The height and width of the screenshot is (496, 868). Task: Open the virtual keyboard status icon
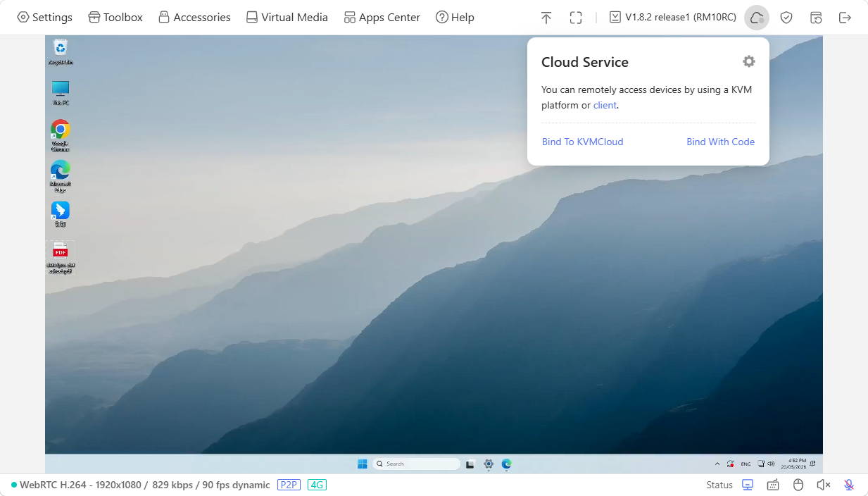point(773,485)
